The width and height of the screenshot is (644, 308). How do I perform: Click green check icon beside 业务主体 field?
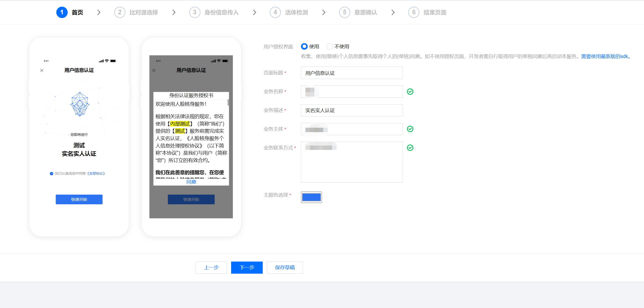click(x=410, y=129)
